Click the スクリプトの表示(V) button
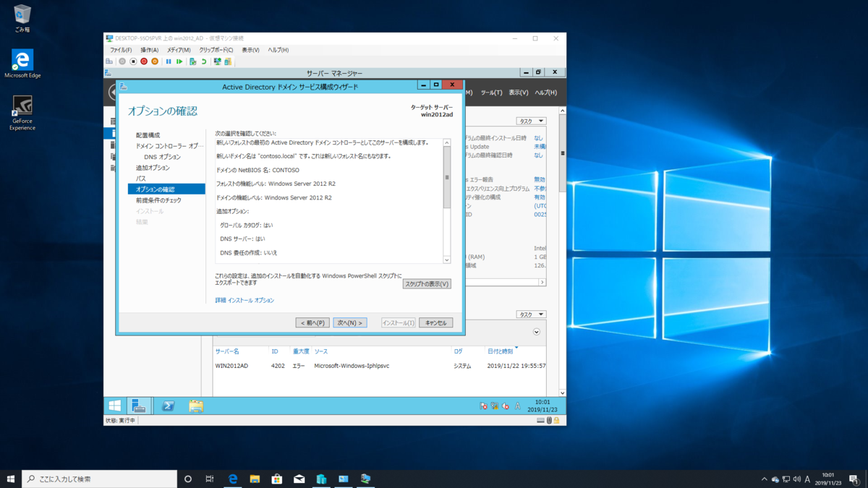Screen dimensions: 868x488 click(427, 284)
